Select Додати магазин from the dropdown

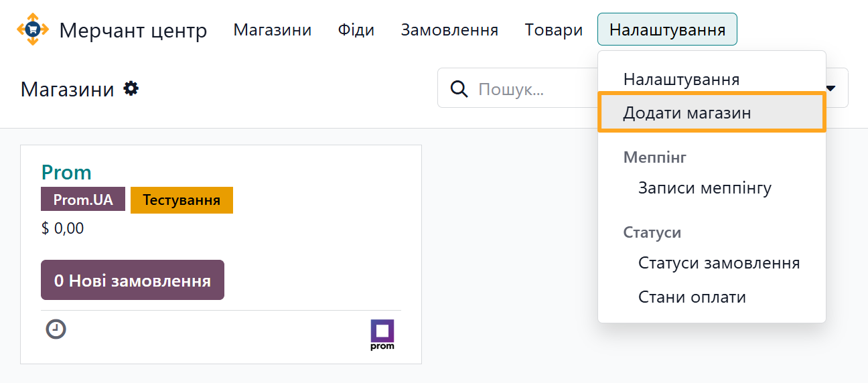coord(687,113)
